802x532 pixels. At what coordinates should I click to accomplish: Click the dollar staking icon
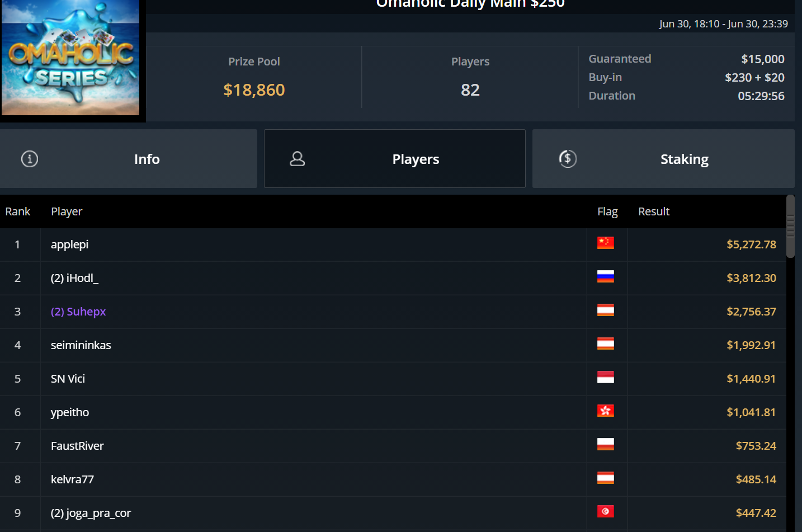click(568, 159)
